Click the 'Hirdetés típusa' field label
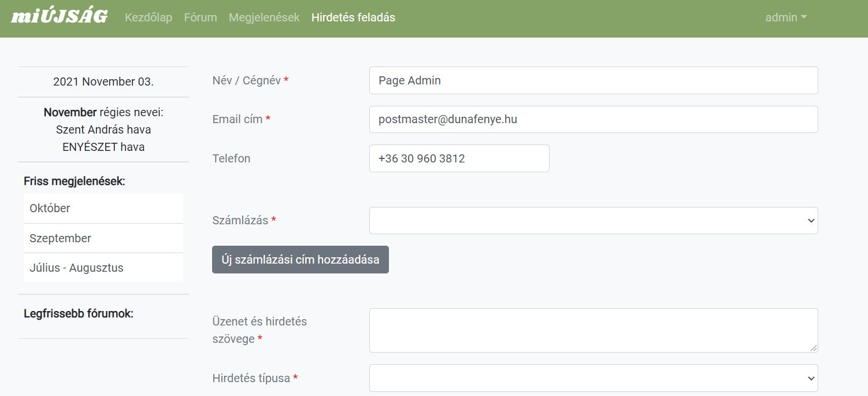 255,378
